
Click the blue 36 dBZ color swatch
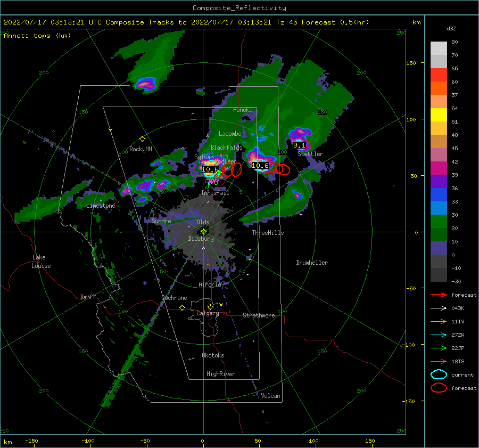click(439, 195)
